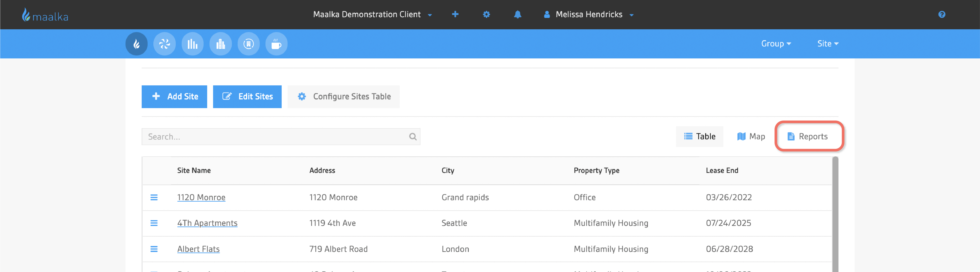
Task: Open row menu for 1120 Monroe
Action: tap(154, 197)
